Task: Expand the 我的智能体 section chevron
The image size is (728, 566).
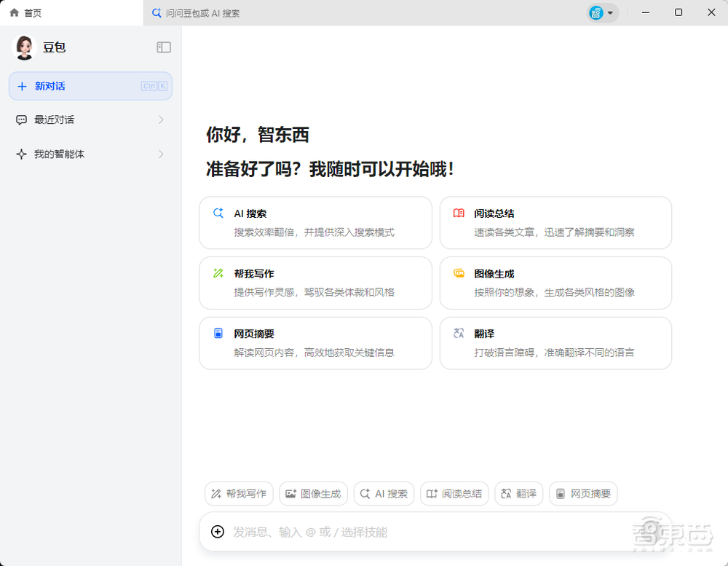Action: click(162, 154)
